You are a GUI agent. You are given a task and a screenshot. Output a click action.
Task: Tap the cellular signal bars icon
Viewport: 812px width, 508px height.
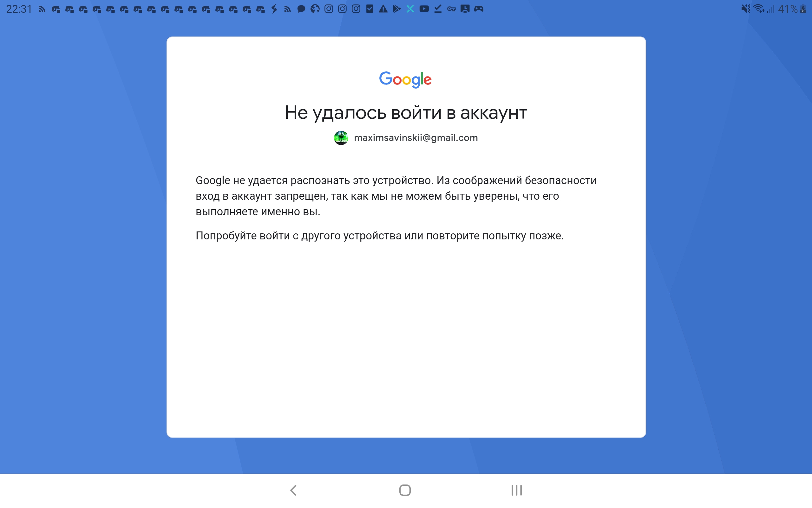[771, 9]
